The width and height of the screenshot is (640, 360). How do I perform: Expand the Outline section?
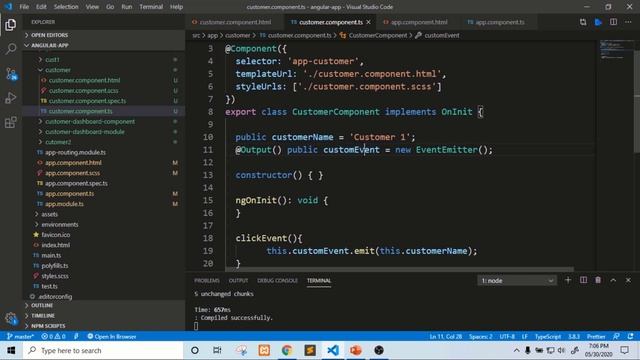pyautogui.click(x=103, y=305)
